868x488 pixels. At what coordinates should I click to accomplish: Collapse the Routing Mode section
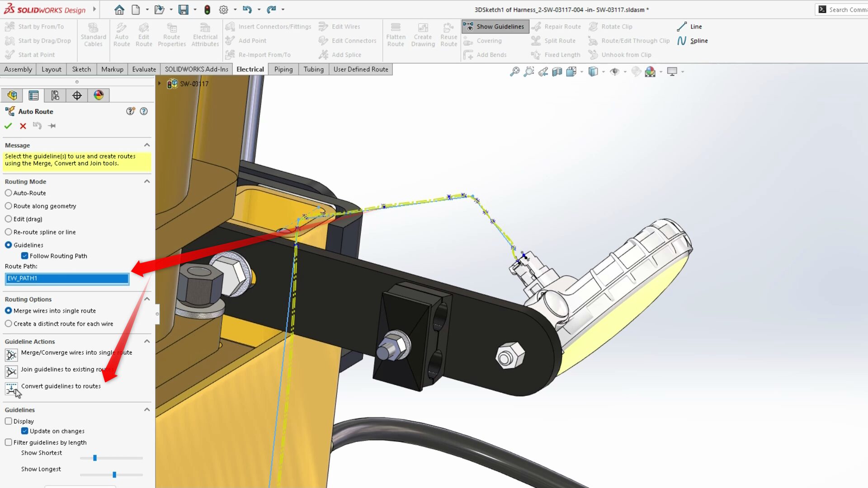click(x=147, y=181)
